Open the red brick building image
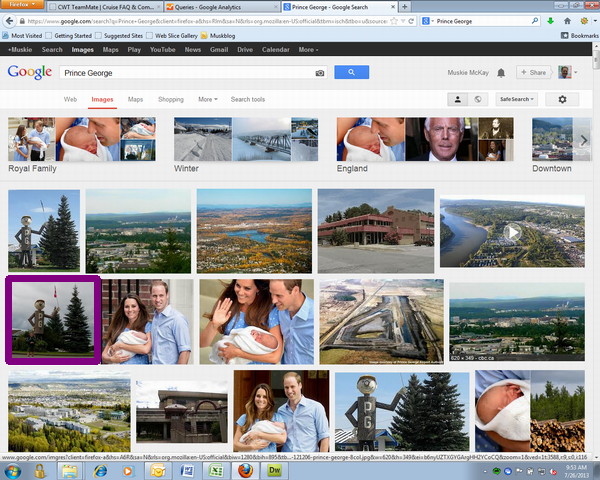 pyautogui.click(x=376, y=231)
